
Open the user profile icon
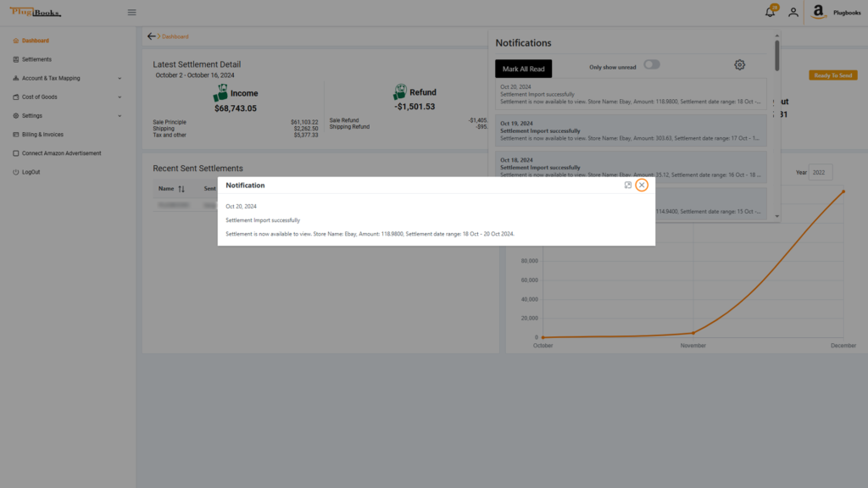793,12
